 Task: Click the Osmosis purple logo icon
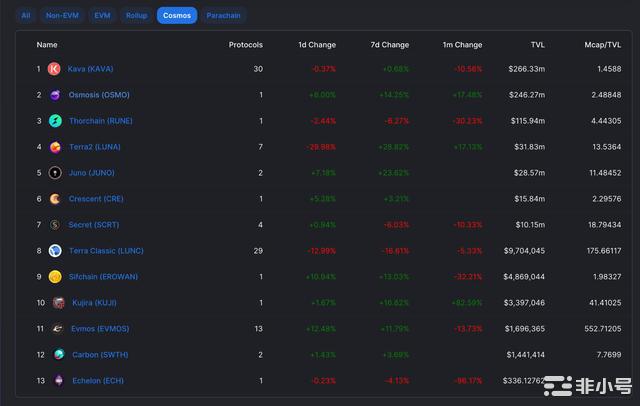point(55,95)
